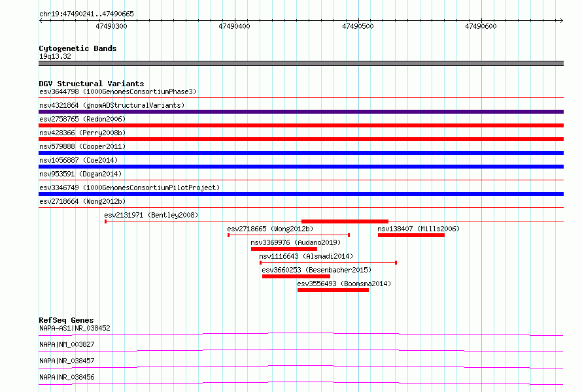582x392 pixels.
Task: Select the thin red span under esv2718665
Action: point(289,235)
